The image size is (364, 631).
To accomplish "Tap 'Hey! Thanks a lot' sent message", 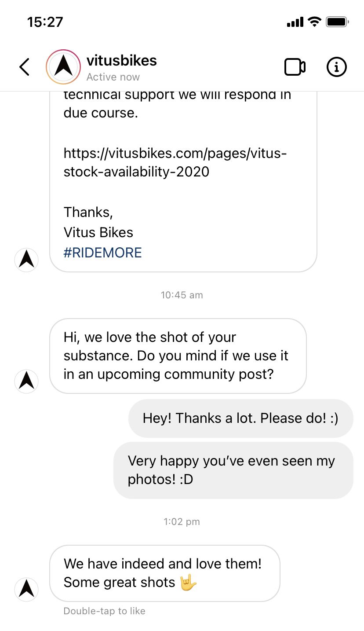I will pos(240,418).
